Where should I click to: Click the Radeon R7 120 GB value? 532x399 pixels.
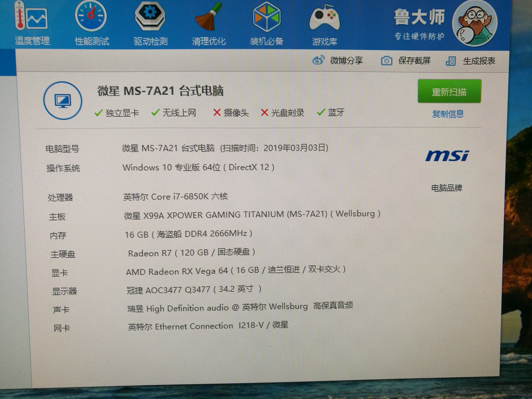point(192,252)
